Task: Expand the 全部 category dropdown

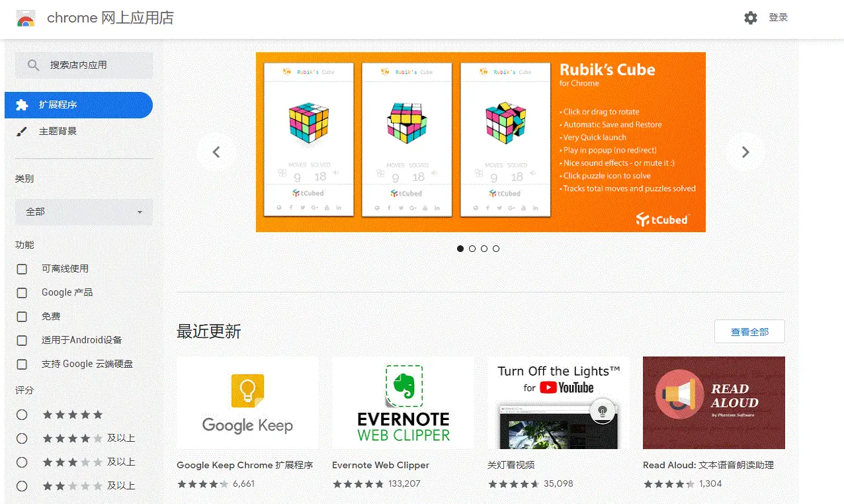Action: pos(84,212)
